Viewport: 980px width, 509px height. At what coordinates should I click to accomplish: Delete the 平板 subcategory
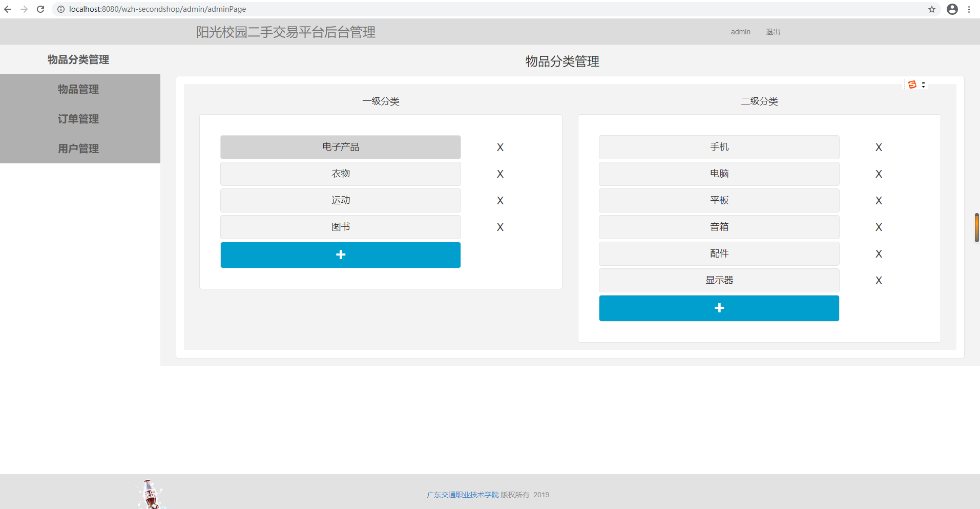(879, 201)
